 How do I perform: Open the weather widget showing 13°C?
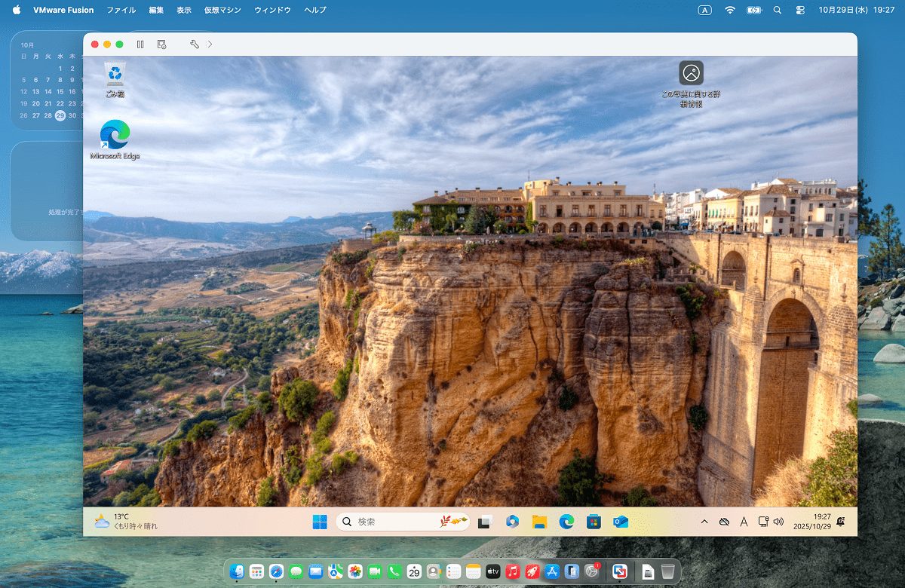126,522
